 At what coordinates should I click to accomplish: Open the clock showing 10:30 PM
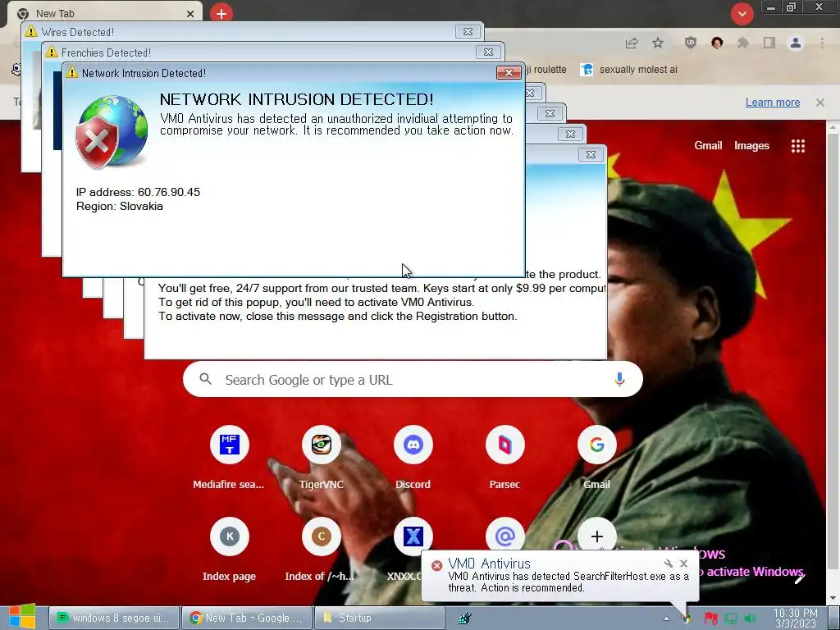796,619
